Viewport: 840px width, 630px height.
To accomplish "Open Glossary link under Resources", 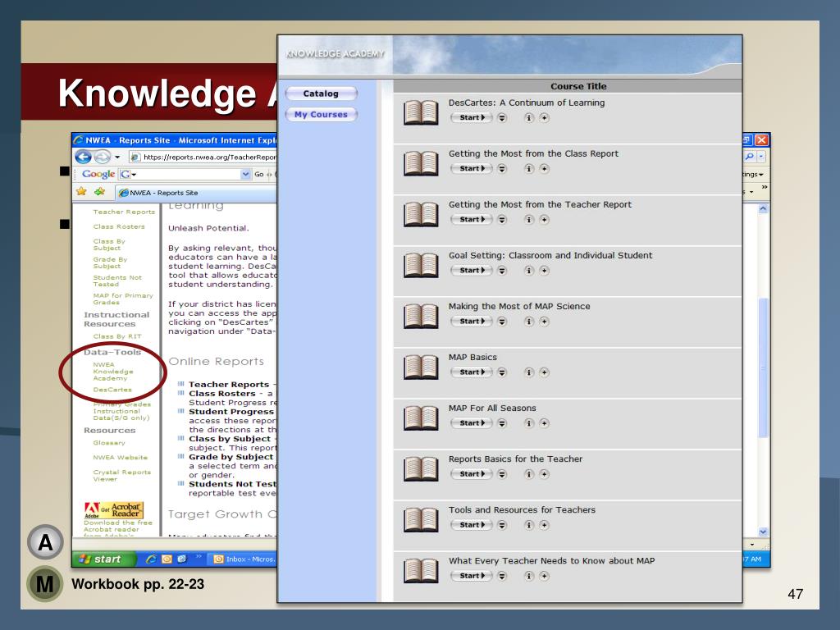I will click(x=109, y=443).
